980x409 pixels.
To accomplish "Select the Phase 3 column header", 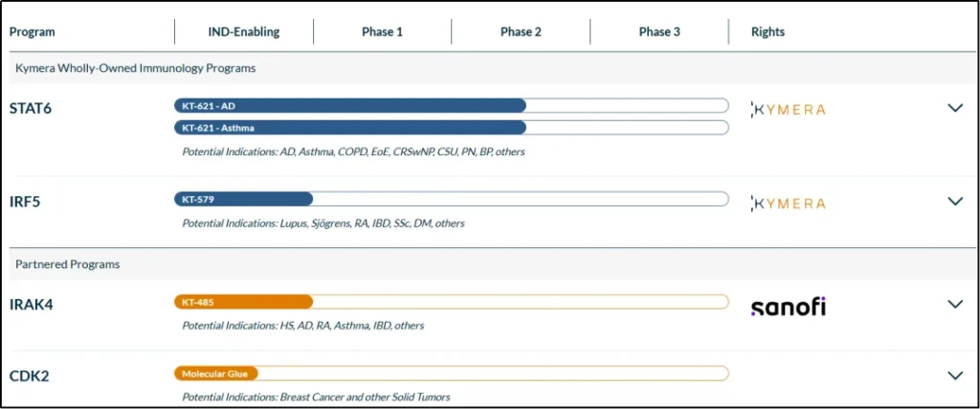I will (659, 32).
